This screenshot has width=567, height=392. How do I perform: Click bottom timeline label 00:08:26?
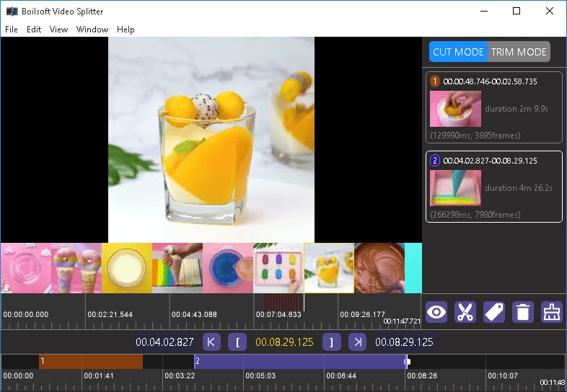[x=422, y=375]
